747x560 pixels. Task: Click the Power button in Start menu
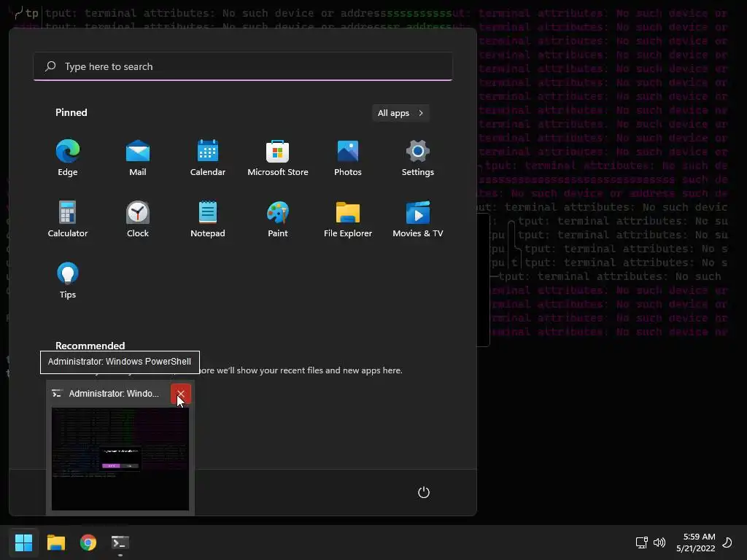(x=424, y=492)
